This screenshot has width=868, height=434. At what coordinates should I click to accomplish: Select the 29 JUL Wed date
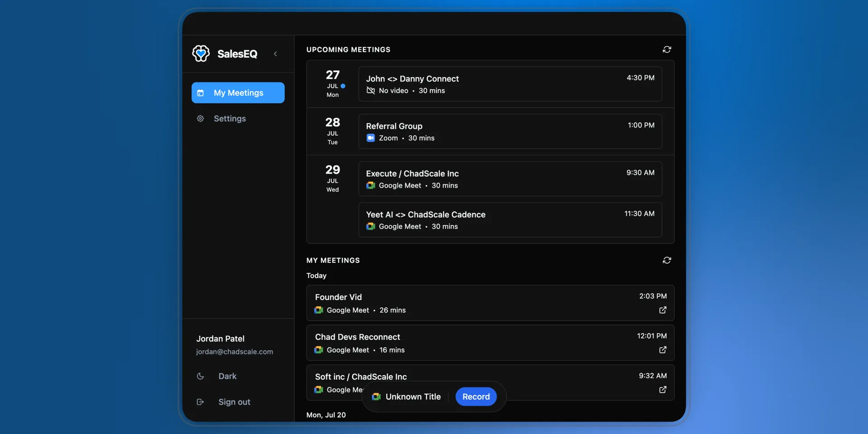(x=333, y=179)
